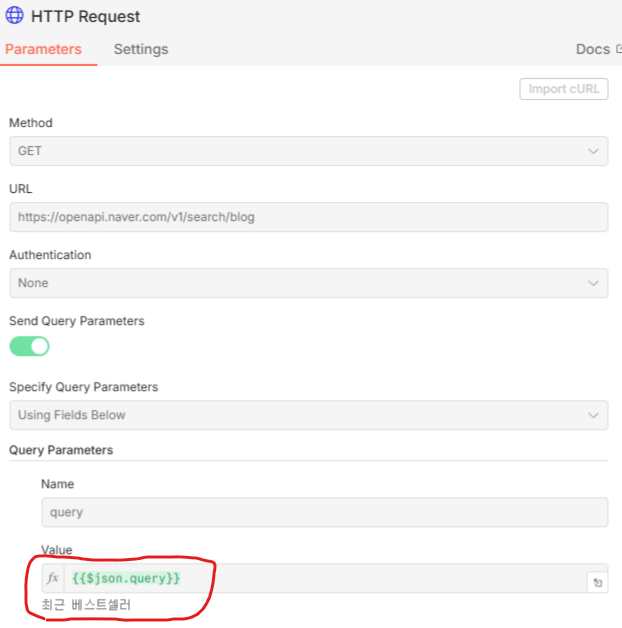Click the Authentication field chevron arrow

[x=593, y=283]
